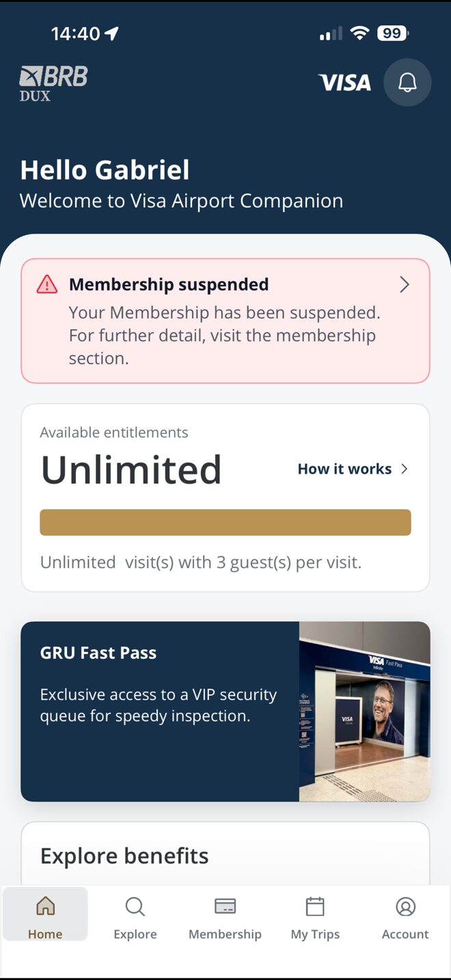Open notifications bell icon
The image size is (451, 980).
(407, 83)
